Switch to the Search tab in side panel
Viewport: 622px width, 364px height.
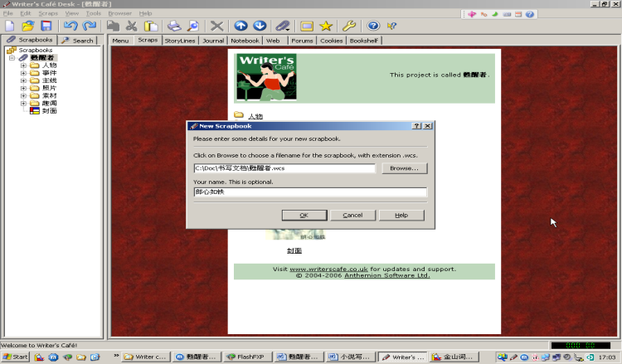click(78, 41)
